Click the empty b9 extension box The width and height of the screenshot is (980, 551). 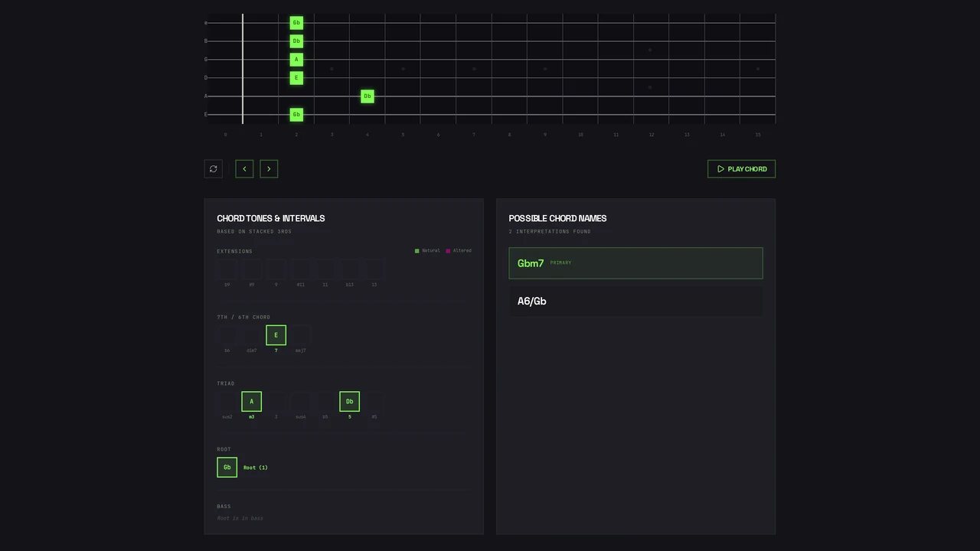(227, 269)
